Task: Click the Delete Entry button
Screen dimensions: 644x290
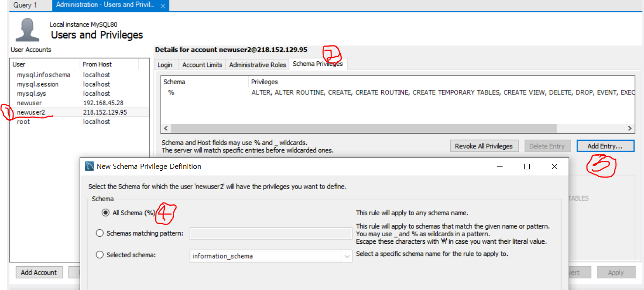Action: tap(547, 146)
